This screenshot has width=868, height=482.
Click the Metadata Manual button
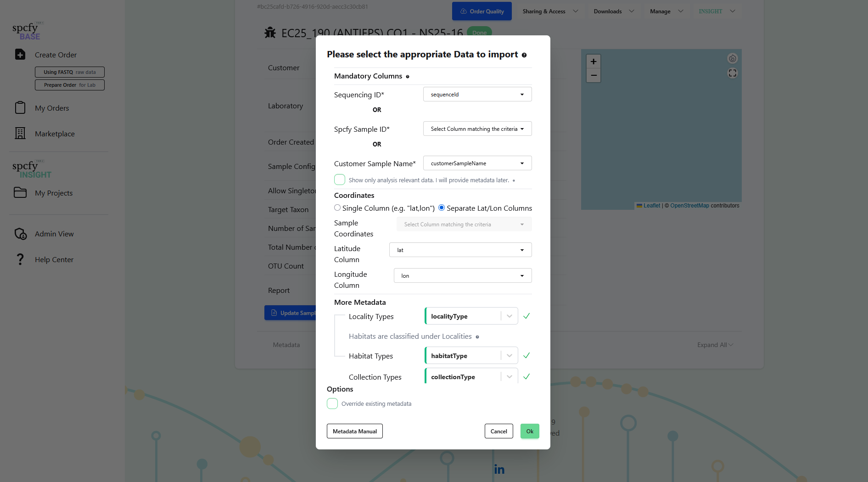tap(355, 431)
